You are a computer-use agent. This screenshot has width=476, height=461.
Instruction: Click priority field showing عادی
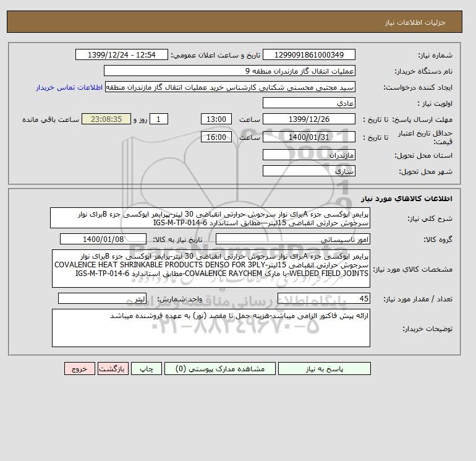pyautogui.click(x=308, y=103)
